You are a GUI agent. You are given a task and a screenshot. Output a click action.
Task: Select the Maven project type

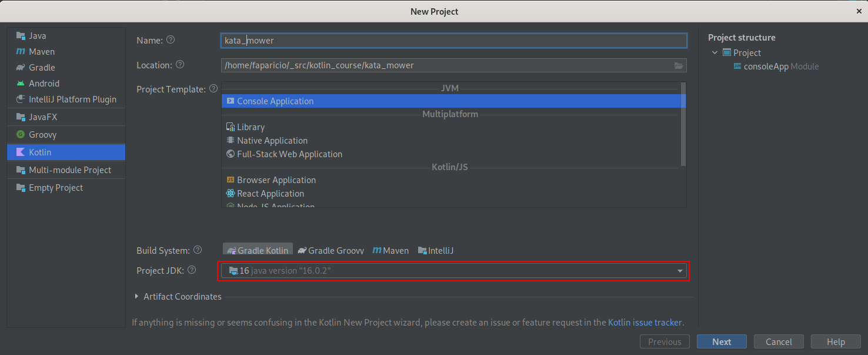click(66, 52)
